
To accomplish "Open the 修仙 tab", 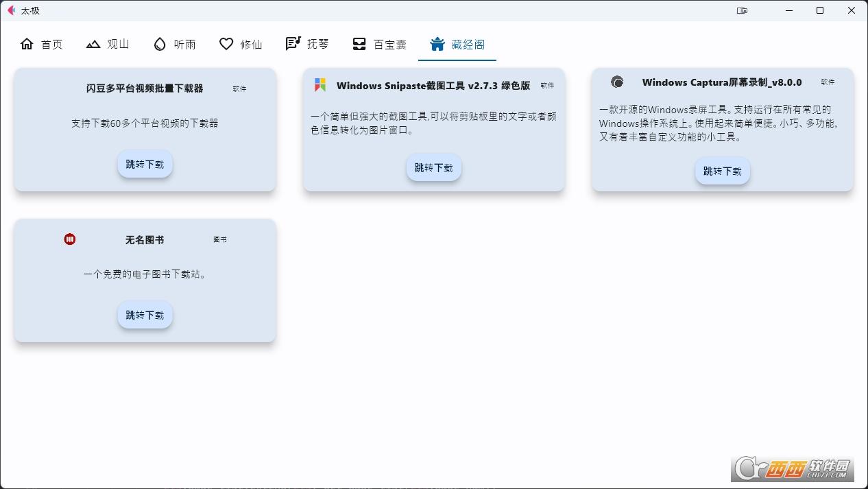I will [241, 44].
